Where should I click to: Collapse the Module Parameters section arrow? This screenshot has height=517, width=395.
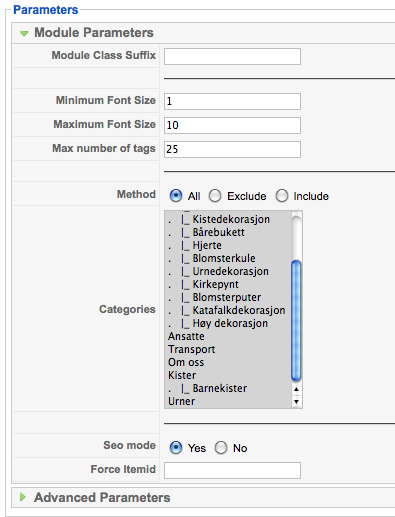(24, 33)
